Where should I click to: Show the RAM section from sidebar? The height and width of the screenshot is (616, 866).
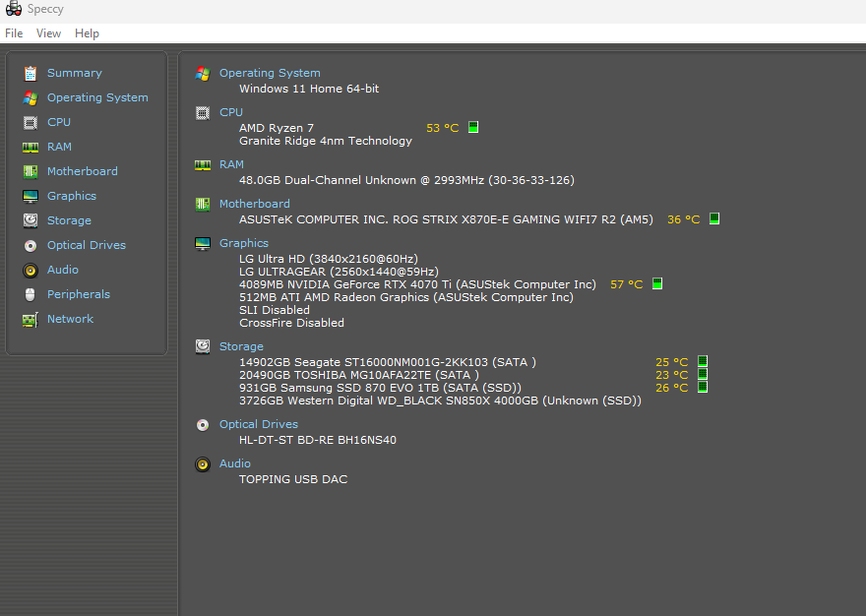click(x=59, y=147)
